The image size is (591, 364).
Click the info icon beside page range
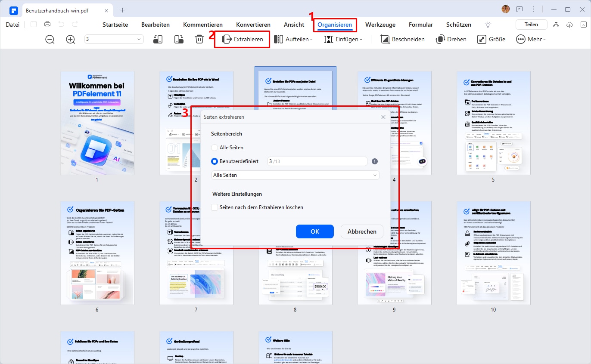375,161
